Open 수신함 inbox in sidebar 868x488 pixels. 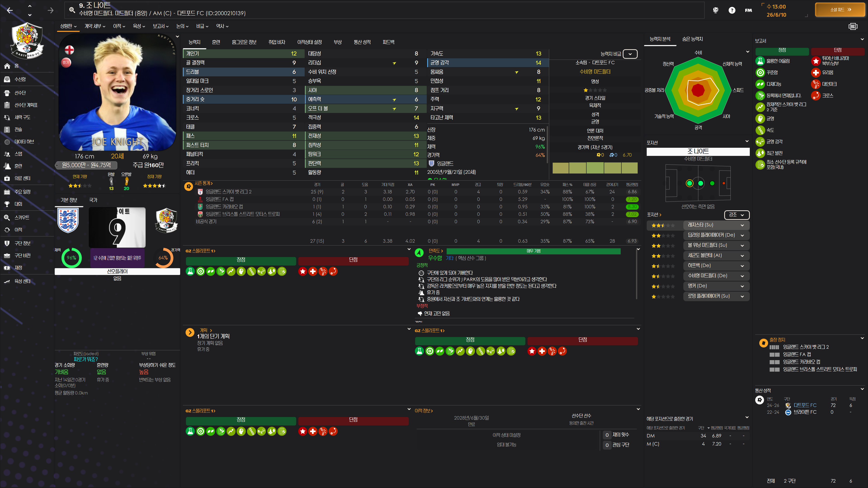(20, 80)
